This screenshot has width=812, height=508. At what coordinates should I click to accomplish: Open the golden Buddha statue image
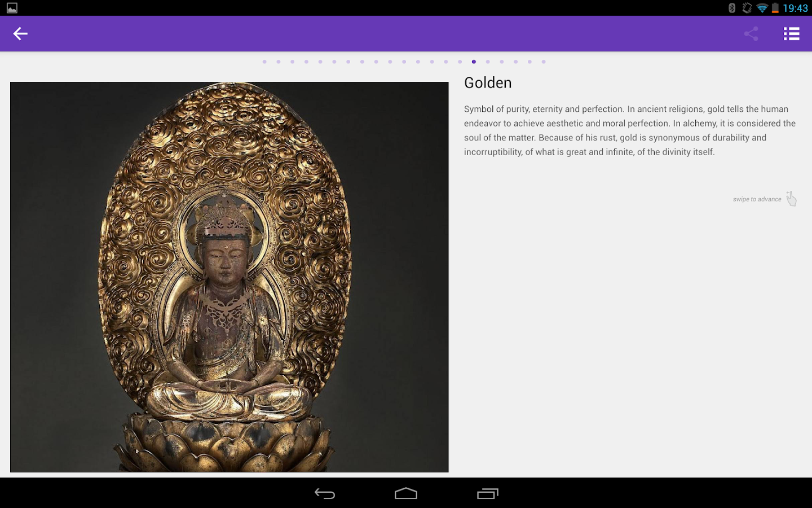click(x=230, y=277)
